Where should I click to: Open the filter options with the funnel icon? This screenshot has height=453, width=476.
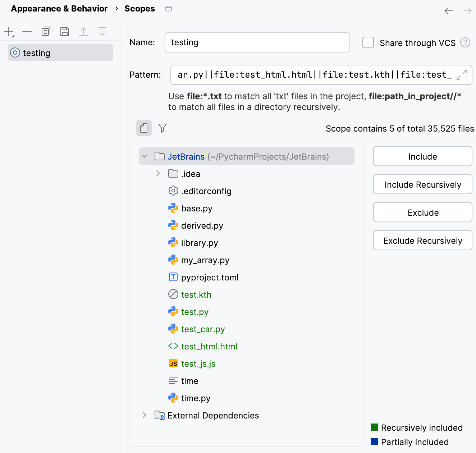pos(163,128)
